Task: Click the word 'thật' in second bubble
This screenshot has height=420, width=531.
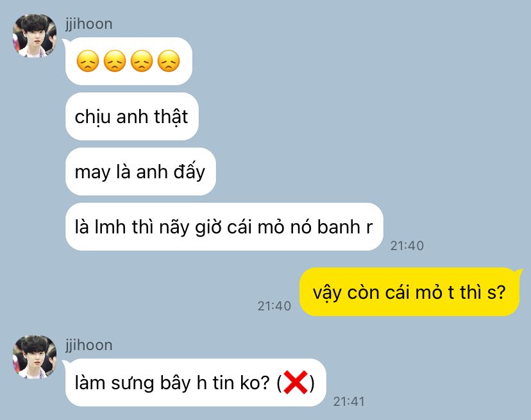Action: (x=171, y=117)
